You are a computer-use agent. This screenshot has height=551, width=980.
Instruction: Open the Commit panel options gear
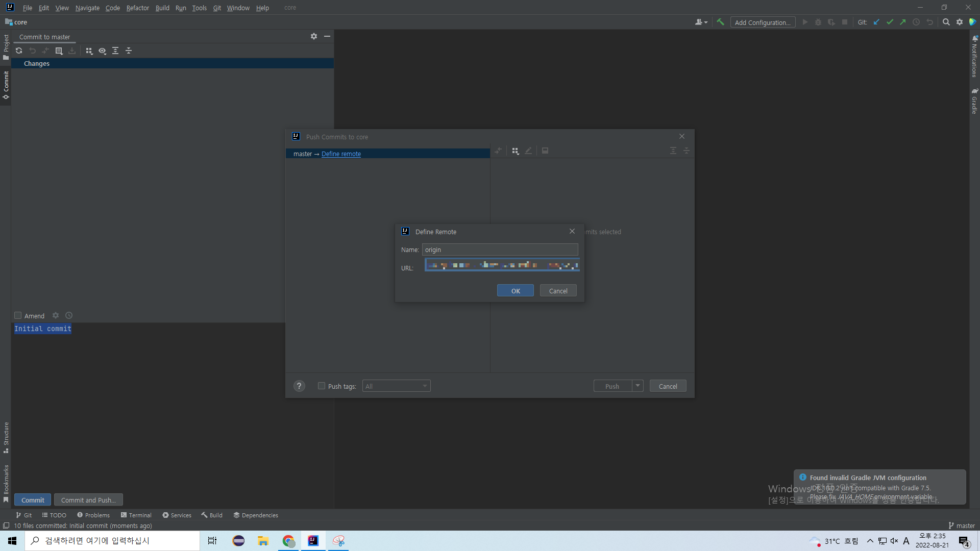click(x=313, y=36)
